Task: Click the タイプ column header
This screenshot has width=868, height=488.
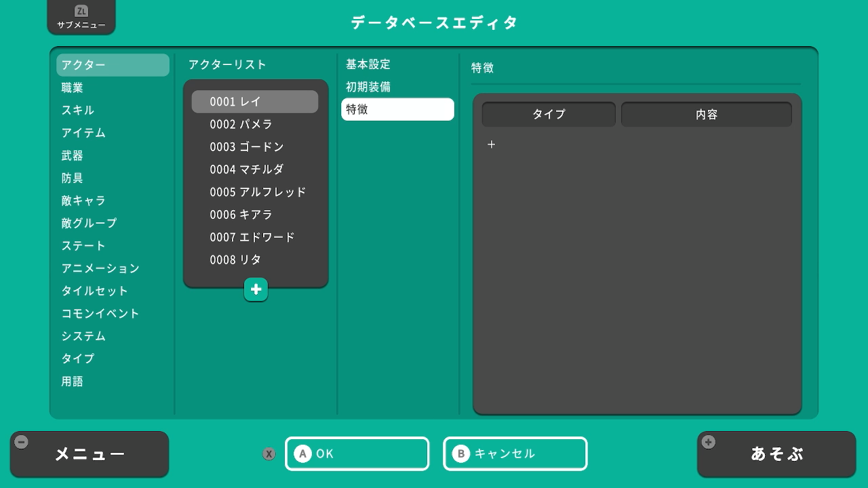Action: click(x=549, y=115)
